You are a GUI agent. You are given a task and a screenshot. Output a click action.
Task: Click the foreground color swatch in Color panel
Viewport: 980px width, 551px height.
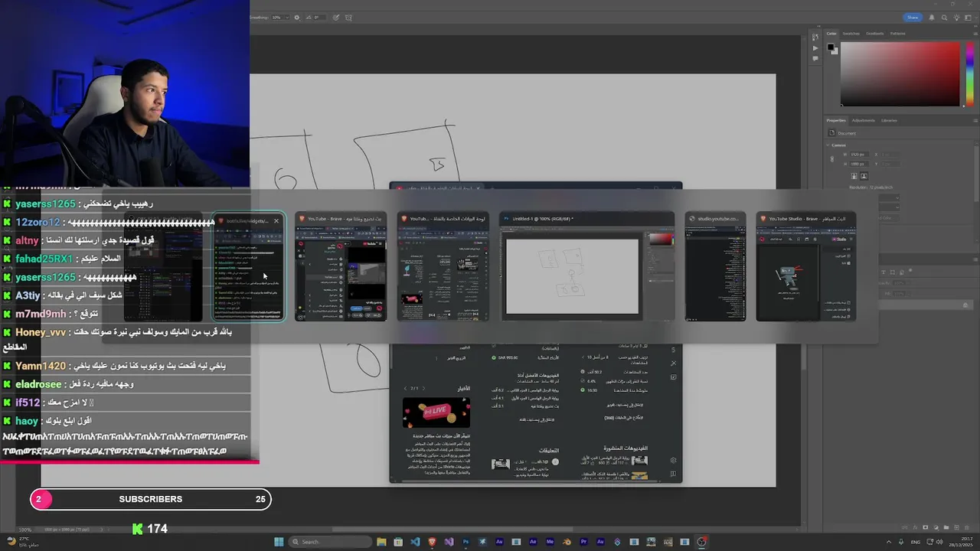(x=830, y=47)
